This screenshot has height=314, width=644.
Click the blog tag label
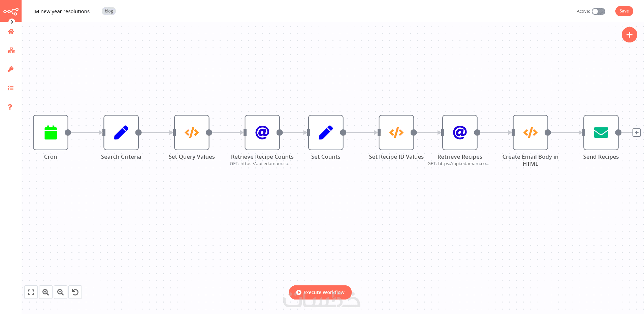click(109, 11)
